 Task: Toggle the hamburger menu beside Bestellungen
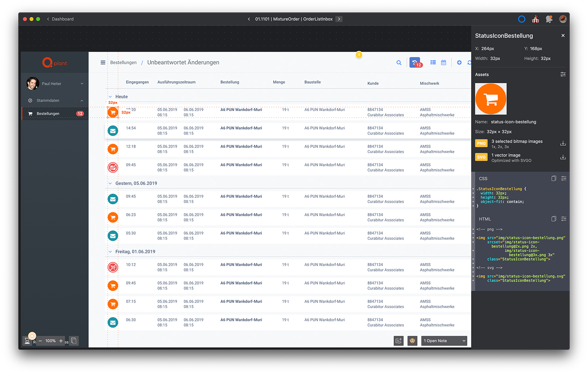[x=103, y=62]
